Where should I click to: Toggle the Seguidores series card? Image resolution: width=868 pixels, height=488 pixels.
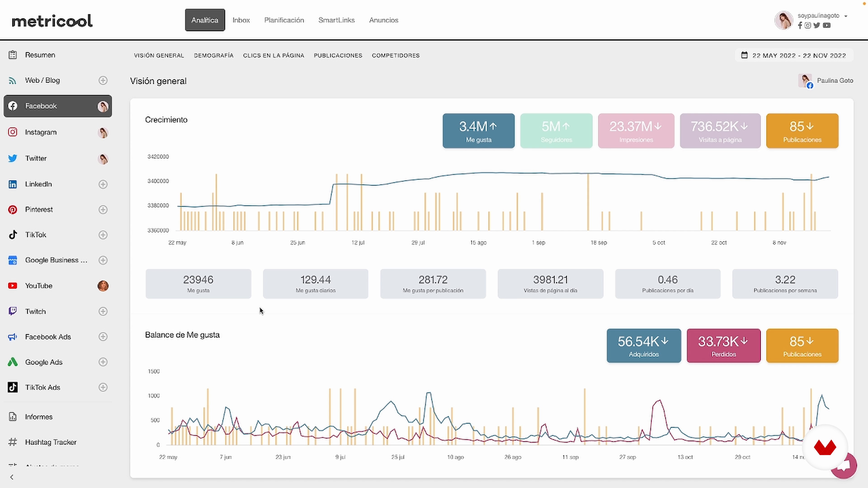click(556, 131)
